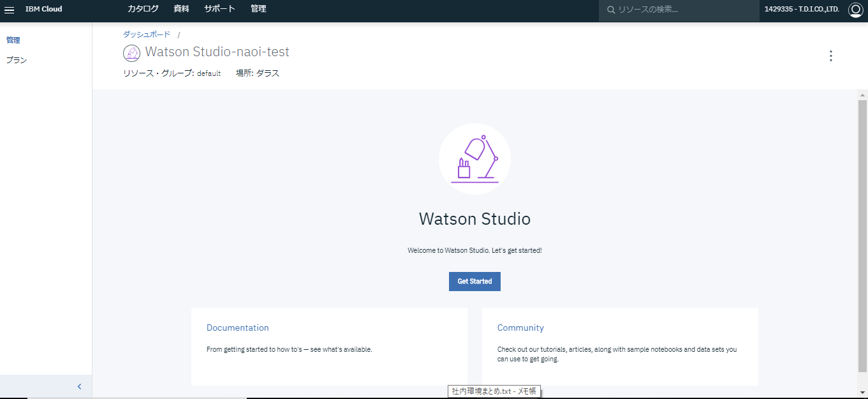Select プラン in left sidebar
The image size is (868, 399).
coord(17,60)
